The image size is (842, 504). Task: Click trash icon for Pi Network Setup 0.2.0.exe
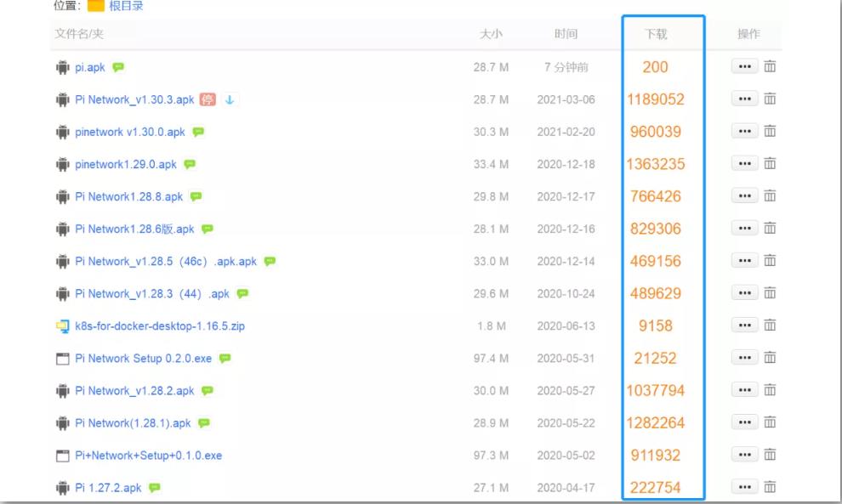coord(770,358)
